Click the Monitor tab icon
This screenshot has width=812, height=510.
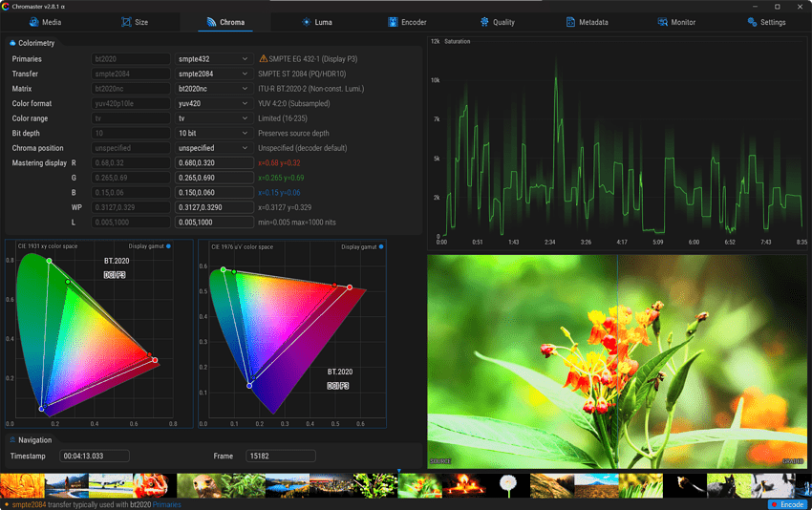pyautogui.click(x=662, y=22)
